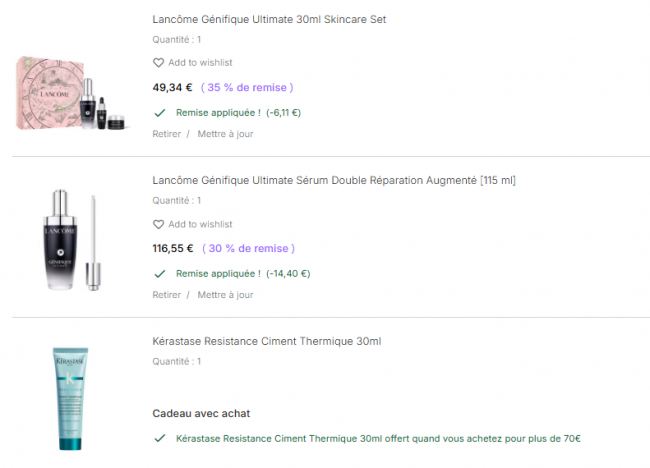Remove the Génifique Sérum 115 ml via Retirer
The image size is (650, 468).
click(x=167, y=295)
